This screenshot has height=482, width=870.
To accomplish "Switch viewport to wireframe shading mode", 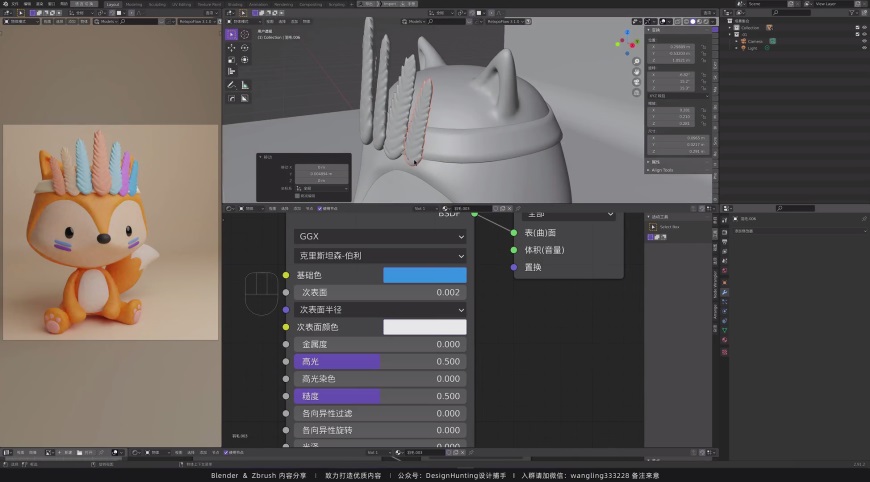I will tap(686, 22).
